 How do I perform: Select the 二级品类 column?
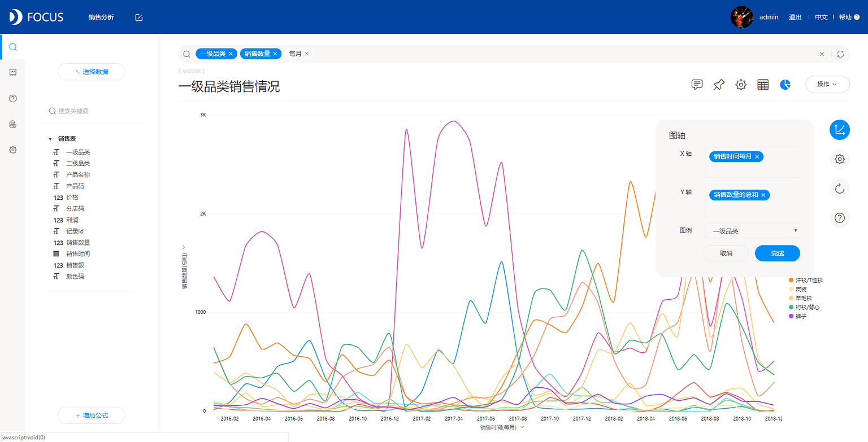[x=78, y=163]
